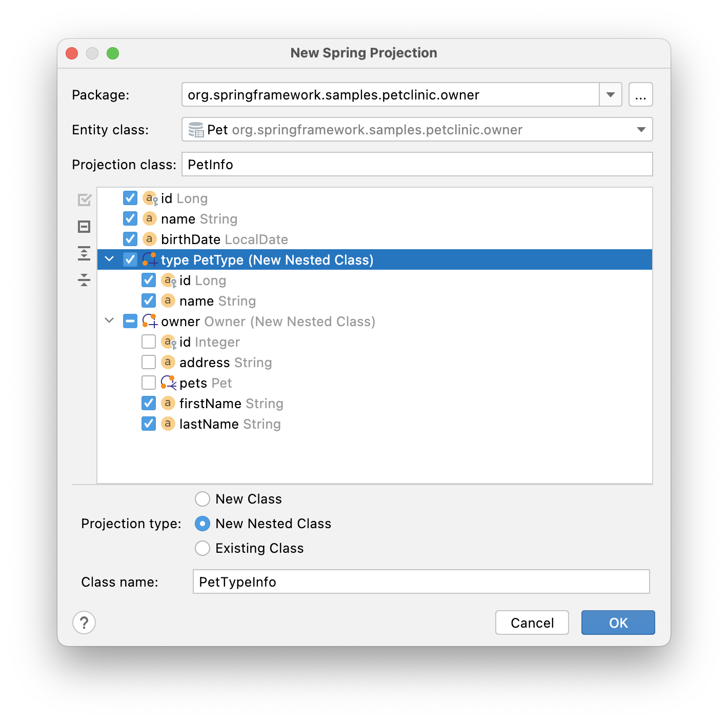
Task: Choose the New Class projection type
Action: coord(203,499)
